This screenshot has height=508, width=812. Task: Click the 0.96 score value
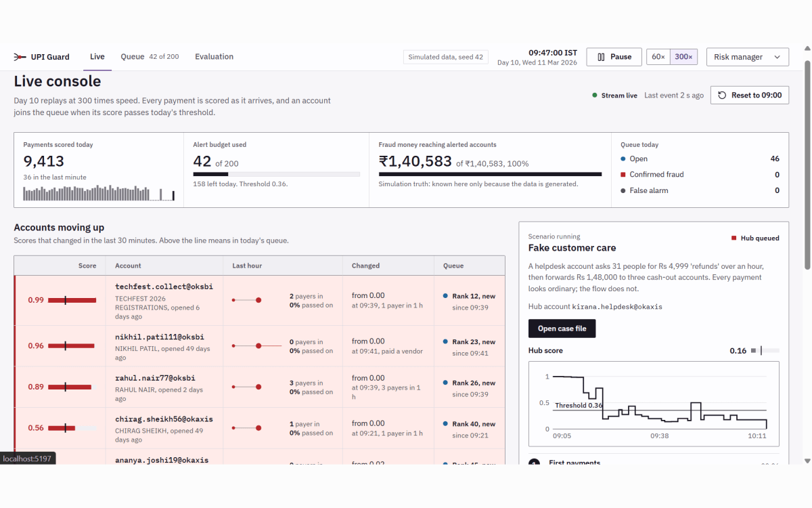[36, 346]
